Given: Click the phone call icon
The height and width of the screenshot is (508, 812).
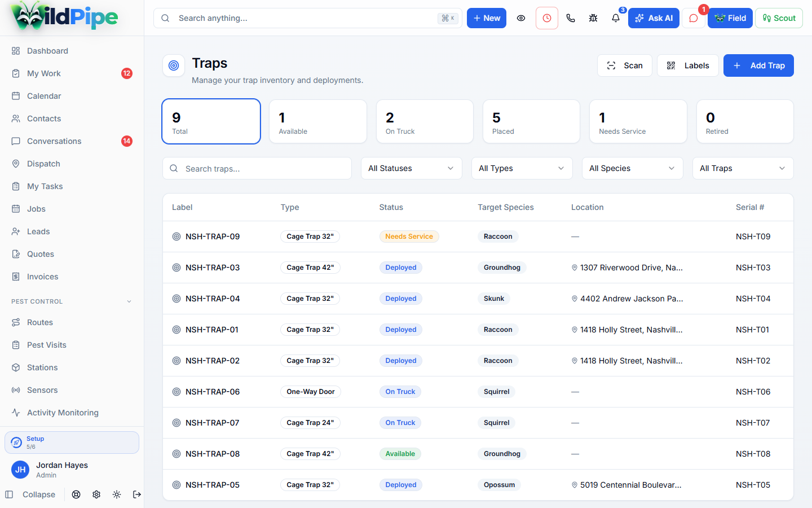Looking at the screenshot, I should coord(571,18).
